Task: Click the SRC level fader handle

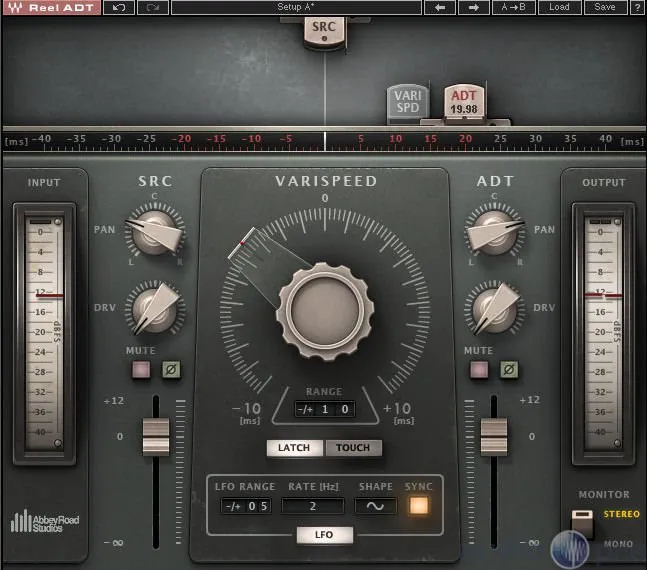Action: [156, 437]
